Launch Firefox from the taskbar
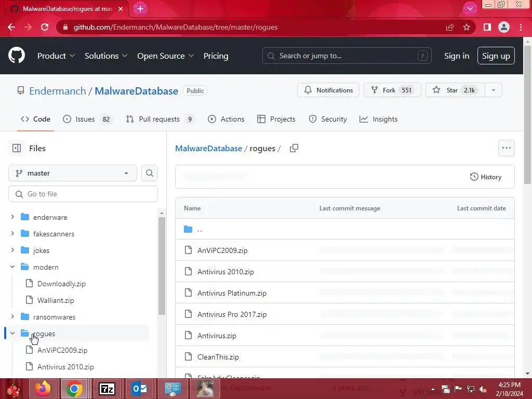532x399 pixels. point(43,389)
